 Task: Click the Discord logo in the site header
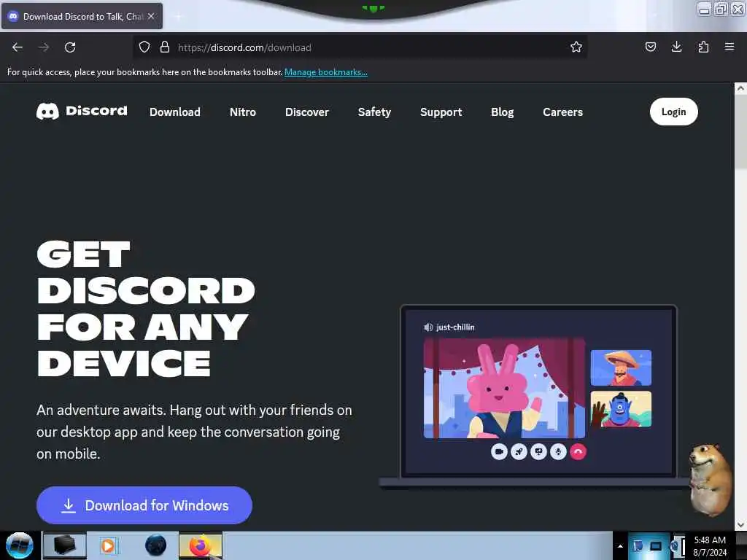[82, 112]
